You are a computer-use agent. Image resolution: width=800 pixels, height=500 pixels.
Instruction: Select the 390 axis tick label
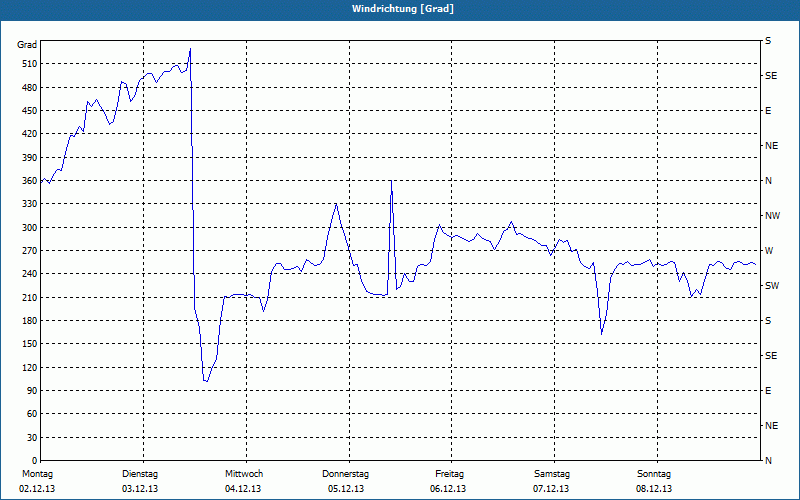click(x=30, y=158)
